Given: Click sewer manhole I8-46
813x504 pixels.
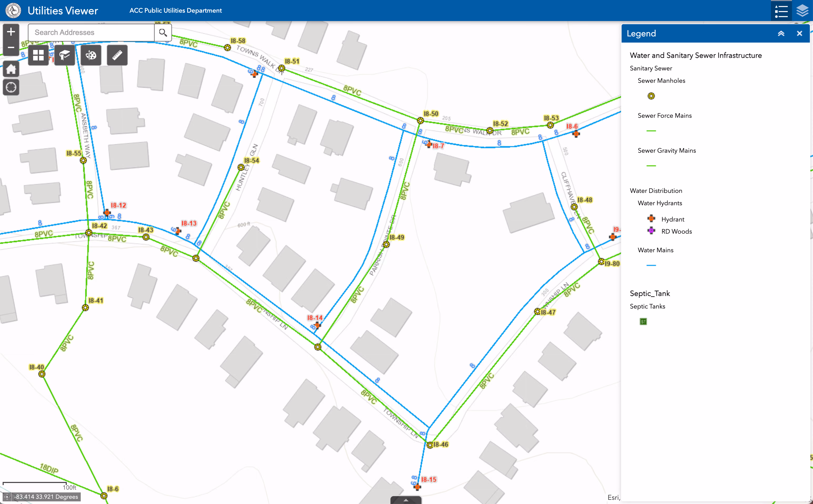Looking at the screenshot, I should (430, 445).
